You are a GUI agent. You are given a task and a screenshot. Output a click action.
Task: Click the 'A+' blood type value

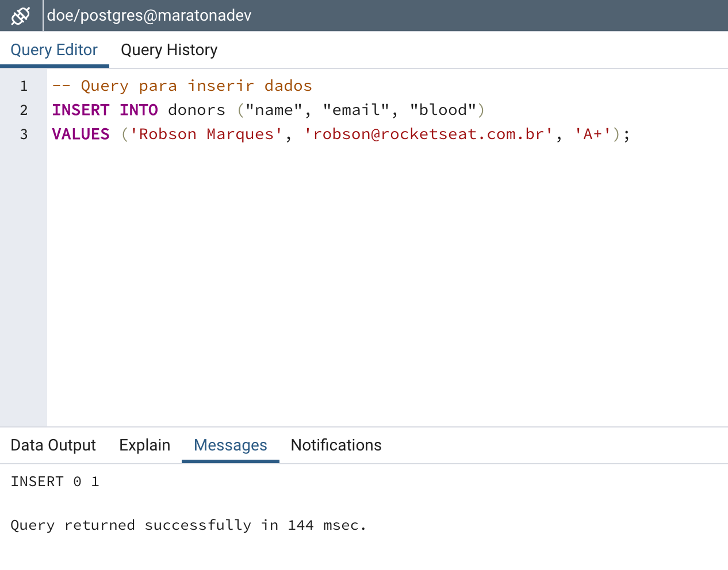[x=592, y=134]
